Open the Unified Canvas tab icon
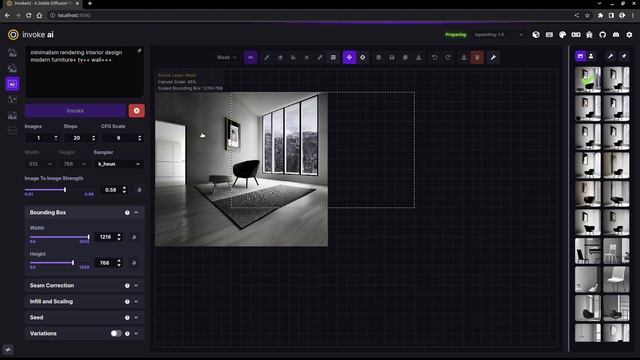640x360 pixels. click(x=12, y=84)
